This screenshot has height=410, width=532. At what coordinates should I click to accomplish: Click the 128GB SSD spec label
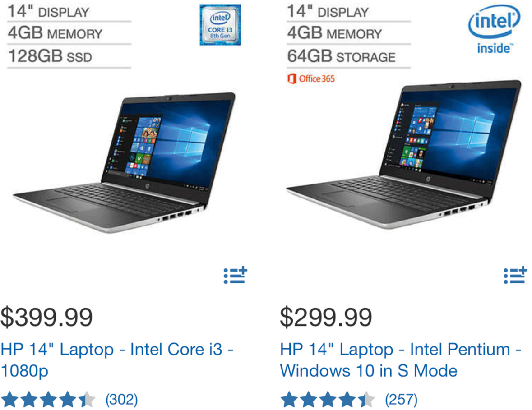[50, 56]
